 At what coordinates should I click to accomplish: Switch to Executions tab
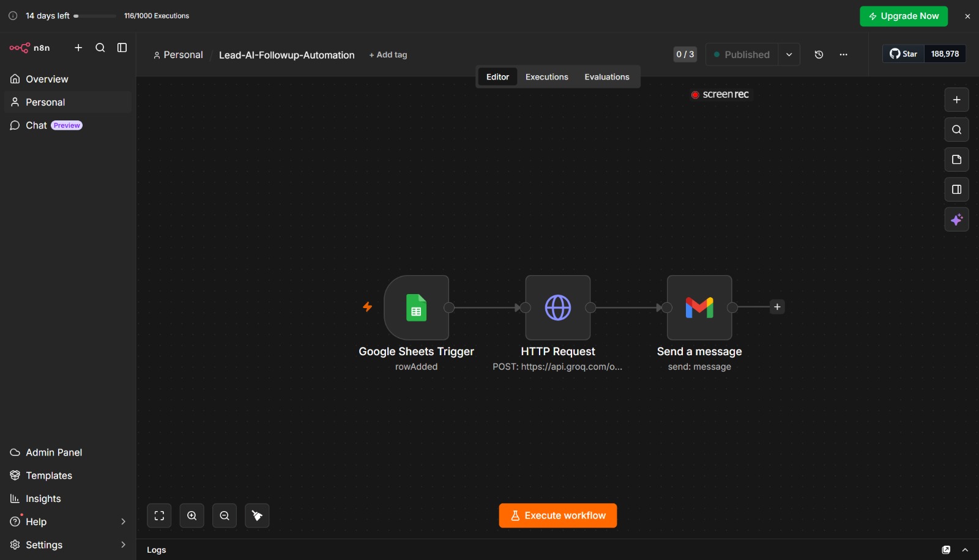pos(547,77)
